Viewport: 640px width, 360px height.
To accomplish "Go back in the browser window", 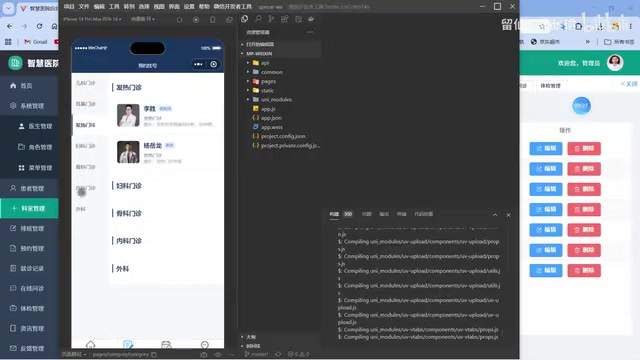I will [x=9, y=26].
